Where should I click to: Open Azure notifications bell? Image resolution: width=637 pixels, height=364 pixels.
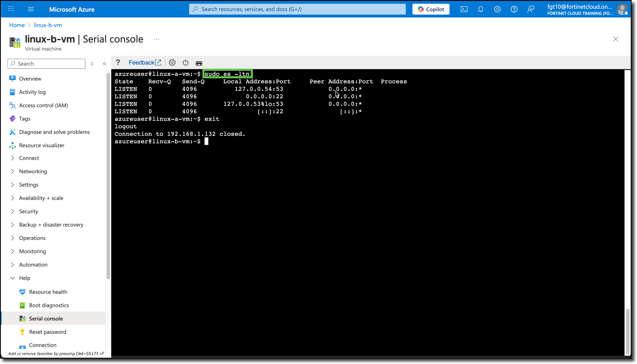[x=481, y=9]
